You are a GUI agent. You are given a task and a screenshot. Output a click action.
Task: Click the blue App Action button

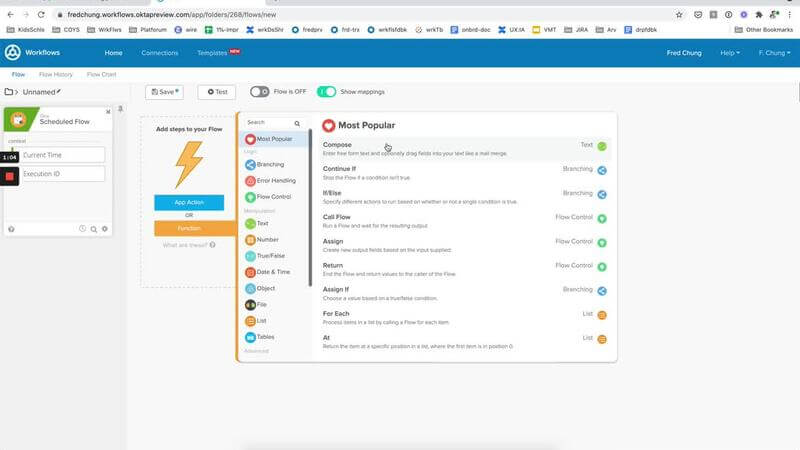[x=189, y=202]
